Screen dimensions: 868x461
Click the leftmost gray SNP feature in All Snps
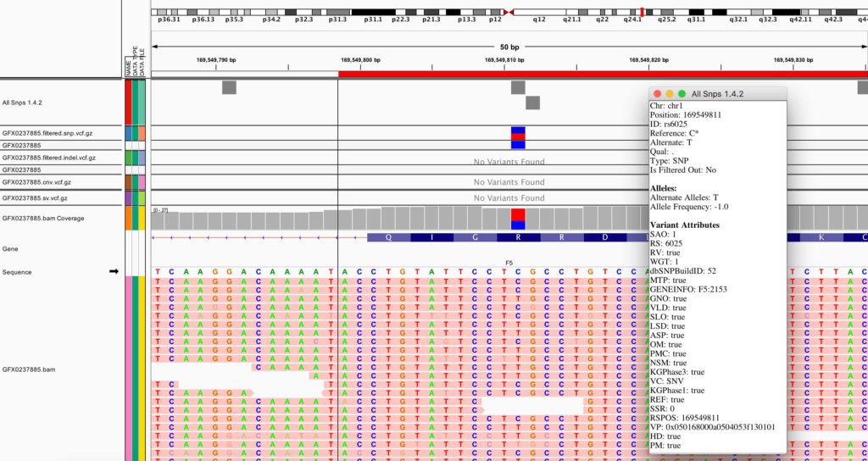[229, 87]
